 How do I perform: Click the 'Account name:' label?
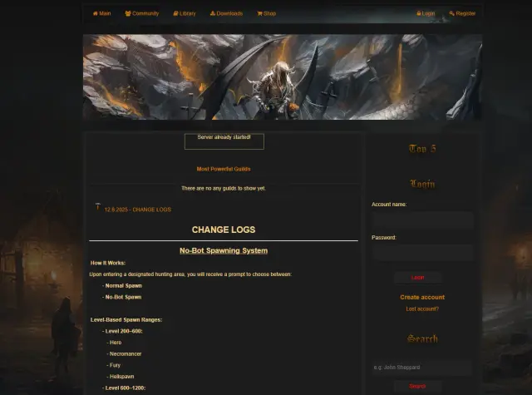[x=389, y=205]
